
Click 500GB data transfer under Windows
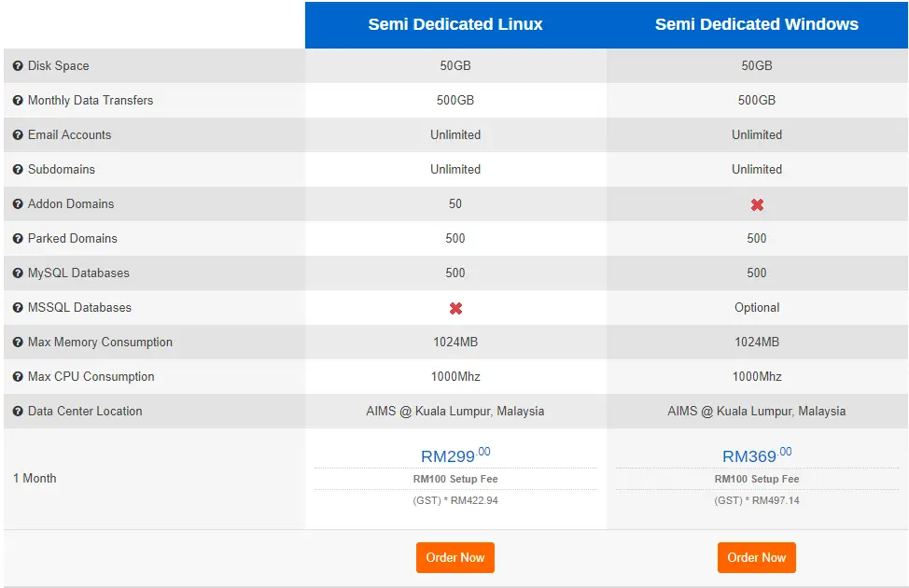pos(757,100)
